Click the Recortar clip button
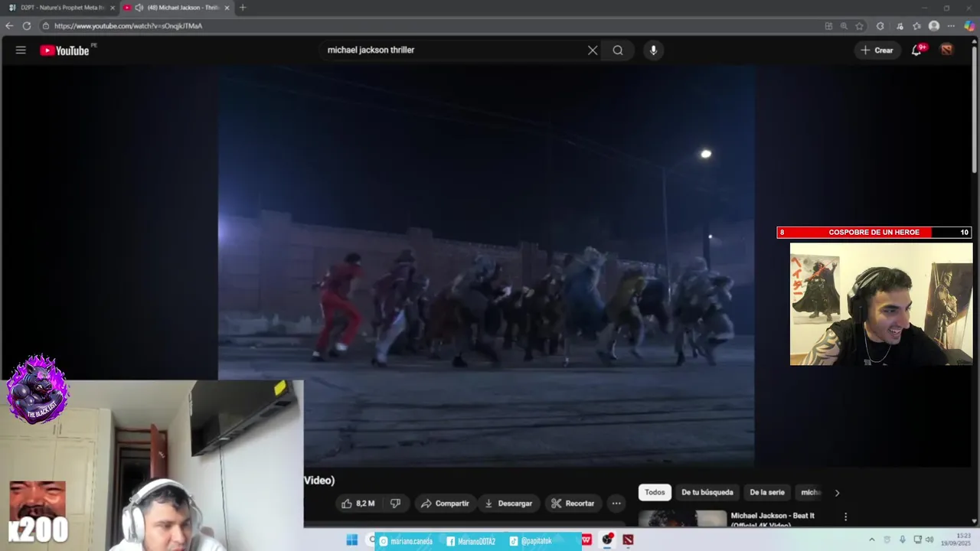This screenshot has height=551, width=980. [573, 504]
